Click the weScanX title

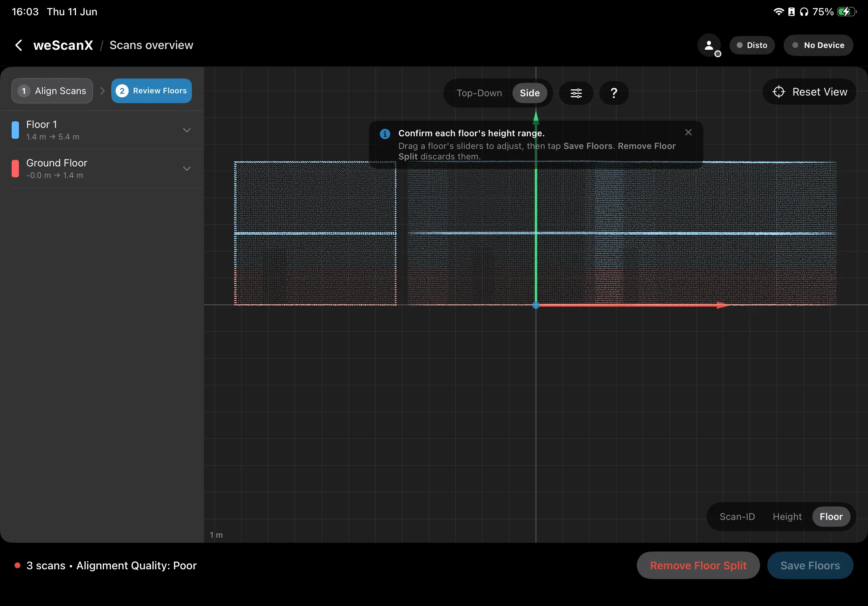[63, 45]
